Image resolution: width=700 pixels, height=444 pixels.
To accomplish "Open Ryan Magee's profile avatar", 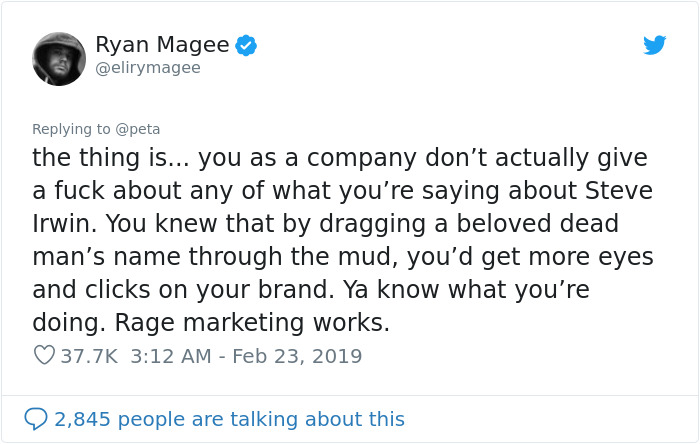I will click(x=58, y=58).
